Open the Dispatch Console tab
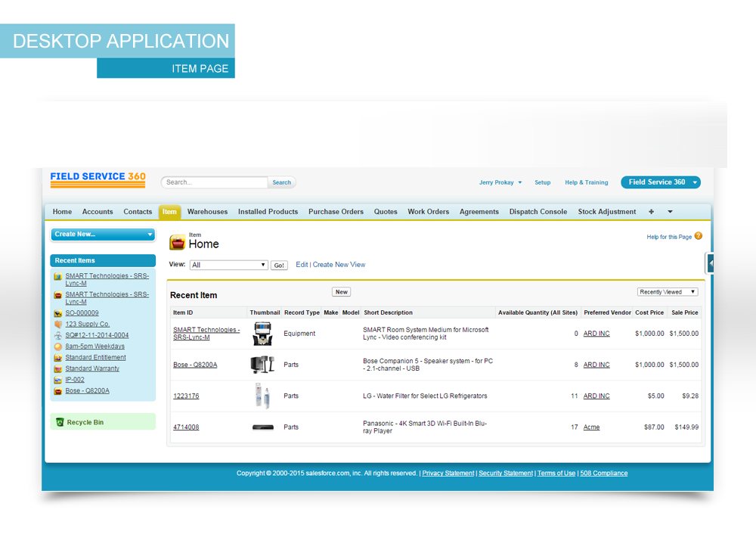Image resolution: width=756 pixels, height=547 pixels. [x=538, y=212]
